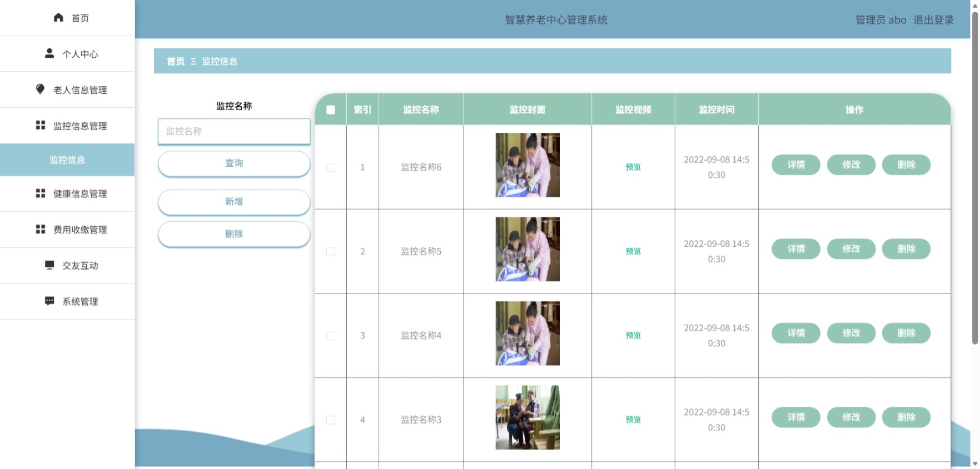The image size is (980, 469).
Task: Click 删除 for 监控名称4 row
Action: (x=906, y=333)
